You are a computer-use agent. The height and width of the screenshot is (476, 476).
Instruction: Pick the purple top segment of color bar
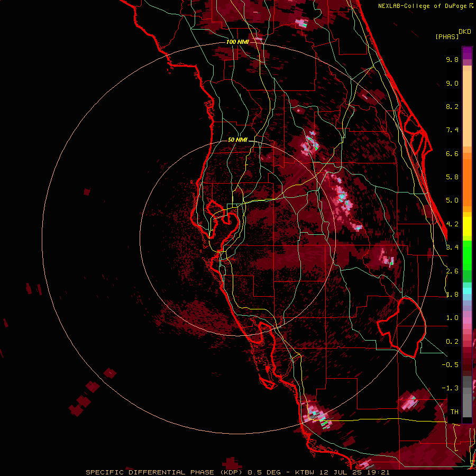(467, 53)
